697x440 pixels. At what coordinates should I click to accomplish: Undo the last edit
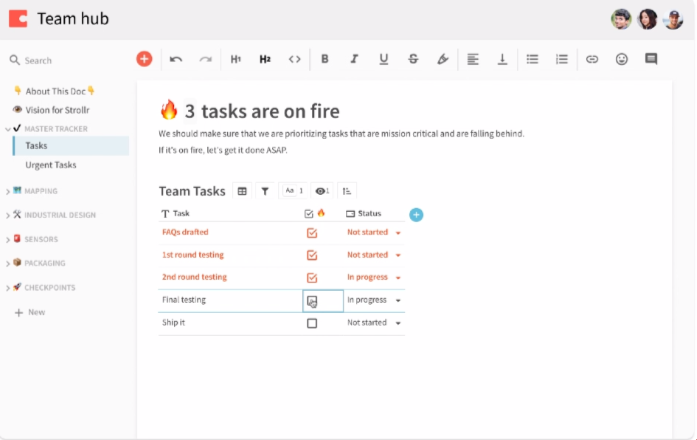tap(176, 59)
